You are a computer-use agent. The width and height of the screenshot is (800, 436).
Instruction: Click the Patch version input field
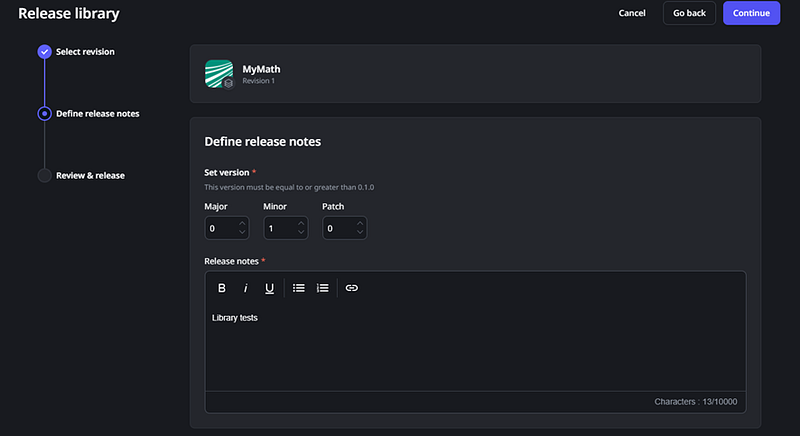pos(344,228)
